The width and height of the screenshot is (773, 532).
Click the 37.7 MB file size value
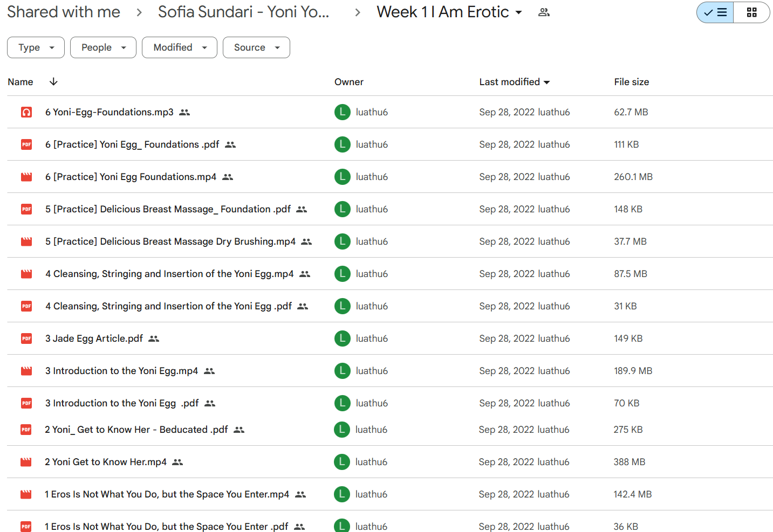coord(630,241)
